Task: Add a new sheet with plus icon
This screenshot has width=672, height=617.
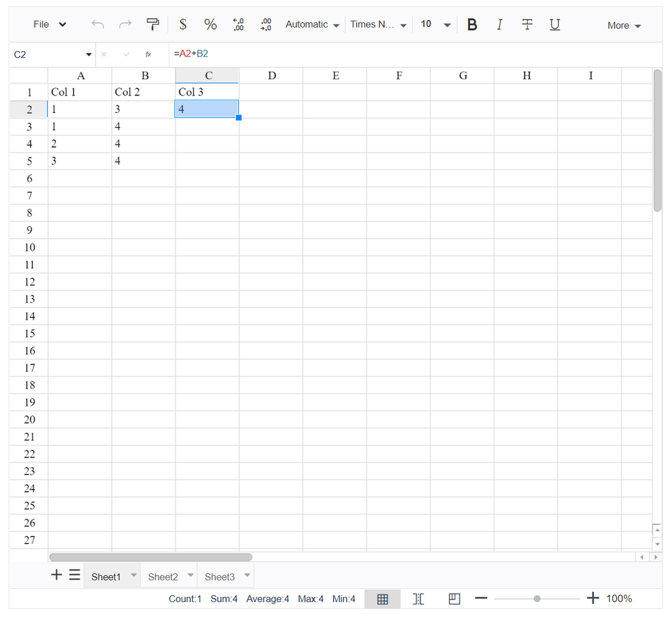Action: point(57,575)
